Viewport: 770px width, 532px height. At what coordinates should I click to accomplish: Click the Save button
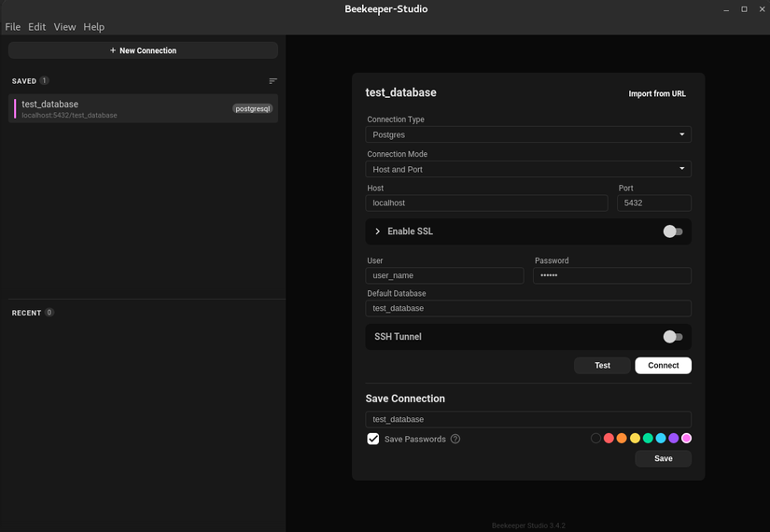(663, 458)
